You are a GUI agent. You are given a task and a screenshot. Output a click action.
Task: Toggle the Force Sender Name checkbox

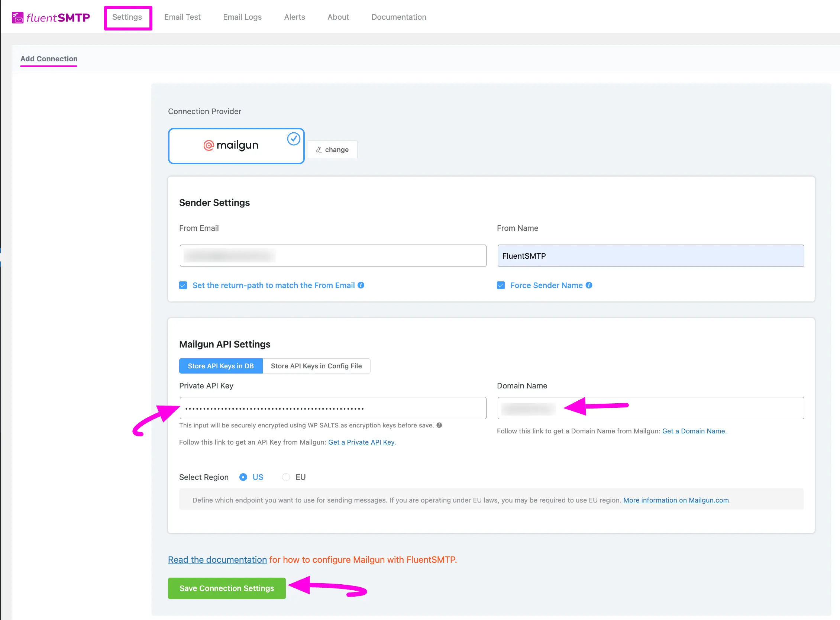[501, 285]
